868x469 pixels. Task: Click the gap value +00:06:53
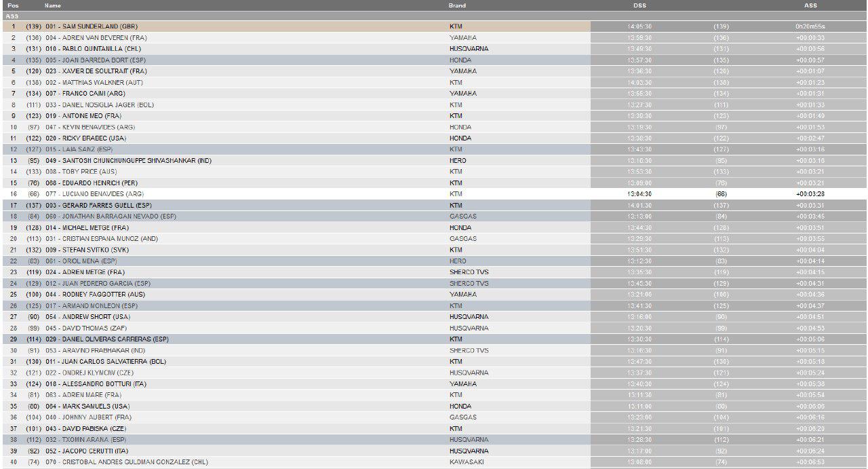810,462
